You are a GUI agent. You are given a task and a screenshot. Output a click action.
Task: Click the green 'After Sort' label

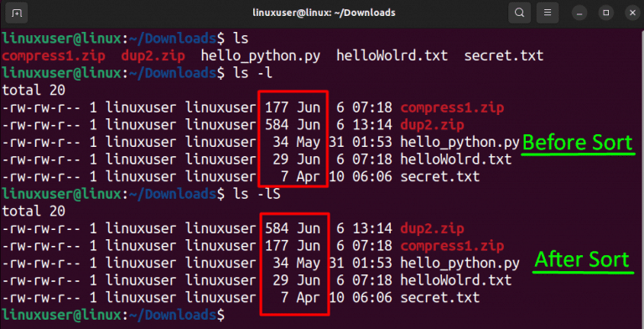pos(582,259)
